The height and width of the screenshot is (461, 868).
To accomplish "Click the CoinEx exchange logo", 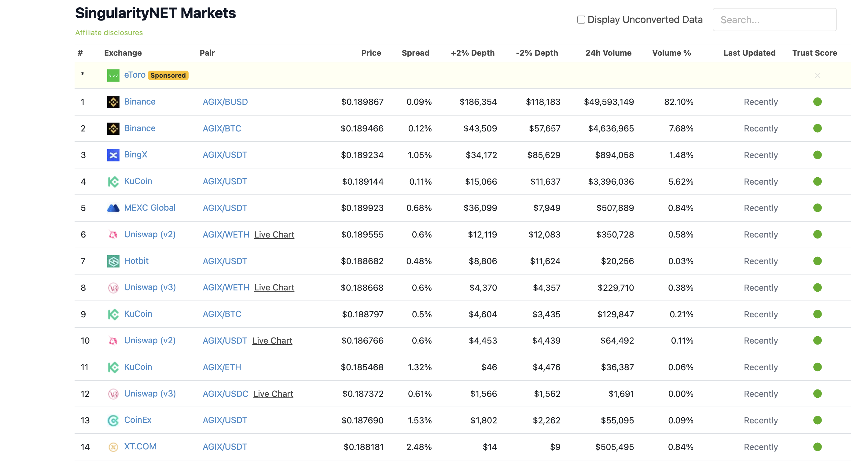I will pyautogui.click(x=113, y=420).
